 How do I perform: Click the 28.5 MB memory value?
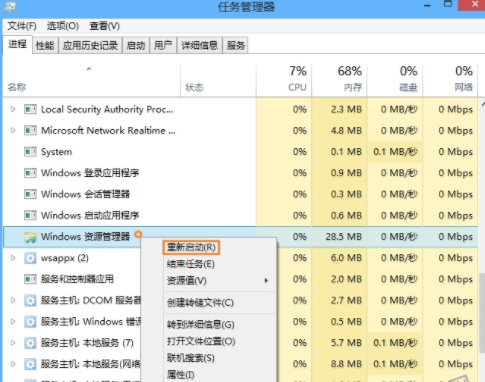343,237
